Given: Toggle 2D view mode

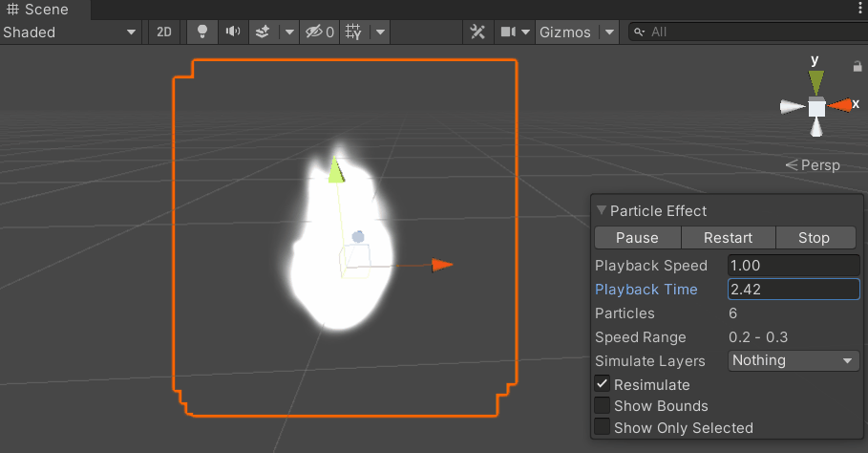Looking at the screenshot, I should coord(164,32).
